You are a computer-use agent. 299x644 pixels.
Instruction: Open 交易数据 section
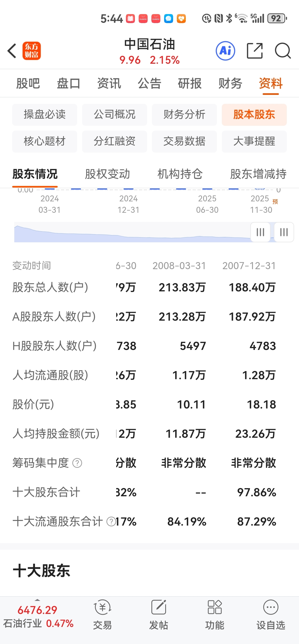(184, 141)
